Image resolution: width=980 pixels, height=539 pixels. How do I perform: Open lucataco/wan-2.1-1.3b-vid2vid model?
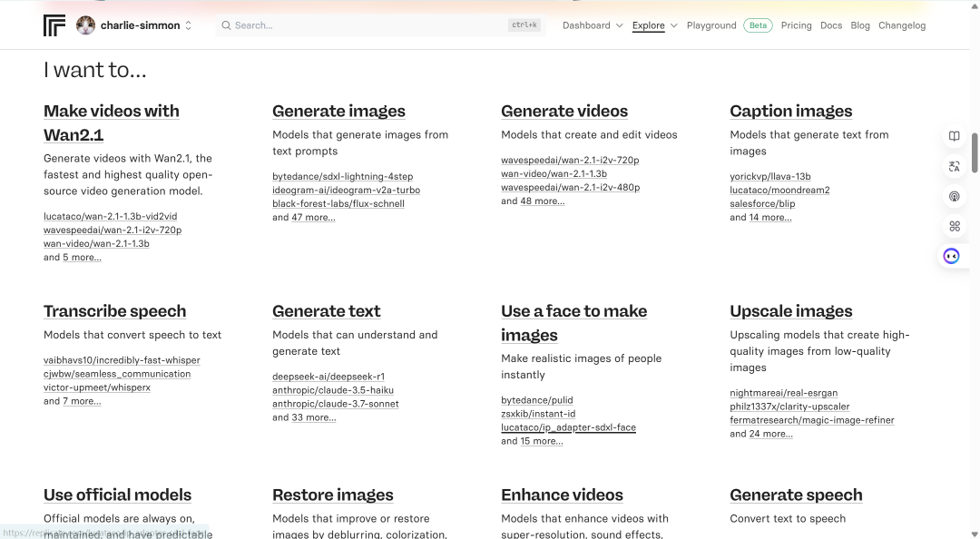[110, 216]
